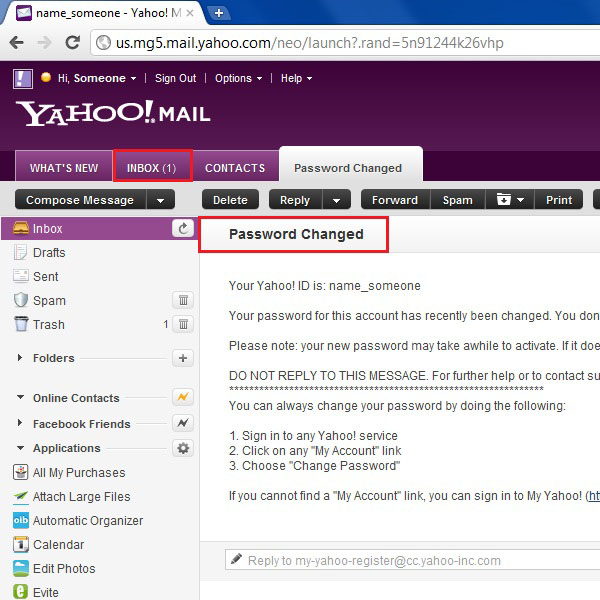
Task: Click the browser address bar URL
Action: (x=310, y=43)
